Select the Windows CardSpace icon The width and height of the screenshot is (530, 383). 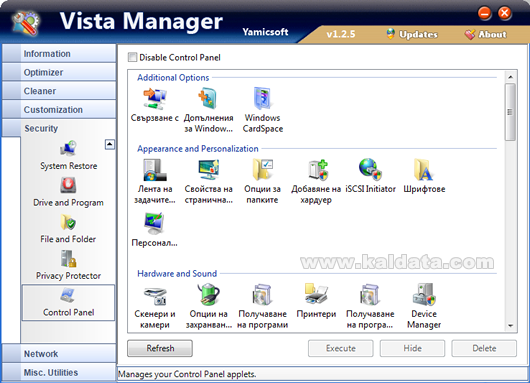263,98
